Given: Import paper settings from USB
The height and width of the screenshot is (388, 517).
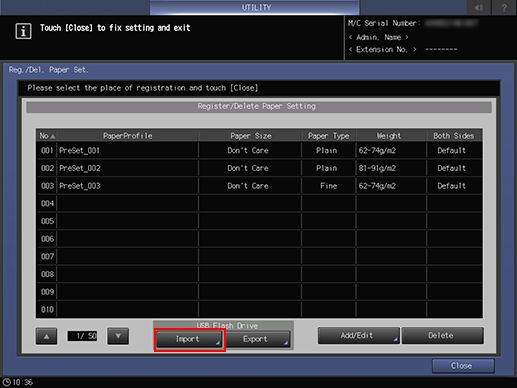Looking at the screenshot, I should click(x=189, y=339).
